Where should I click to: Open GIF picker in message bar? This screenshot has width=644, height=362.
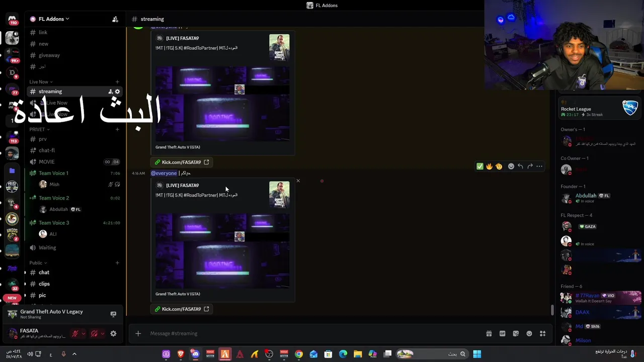(502, 333)
